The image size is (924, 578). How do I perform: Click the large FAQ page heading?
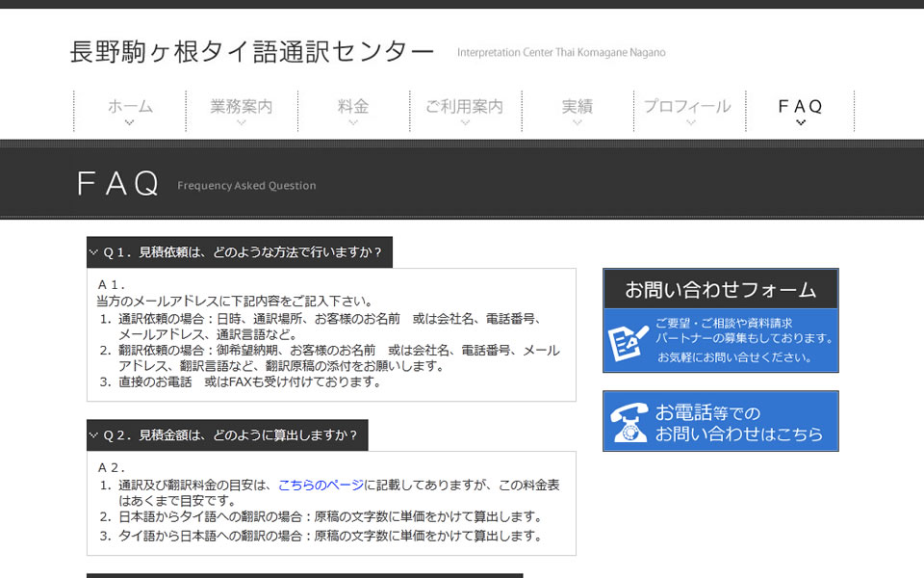117,183
